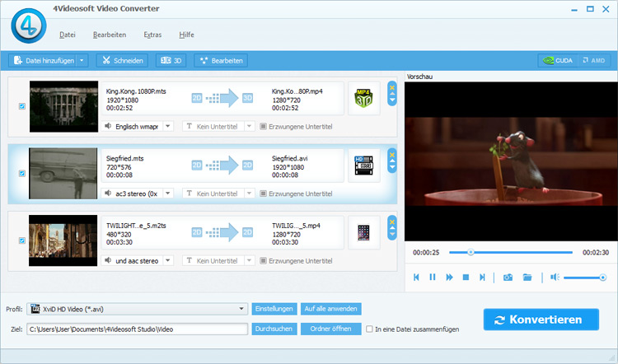Uncheck the King.Kong.1080P.mts file checkbox
The image size is (618, 364).
point(21,106)
